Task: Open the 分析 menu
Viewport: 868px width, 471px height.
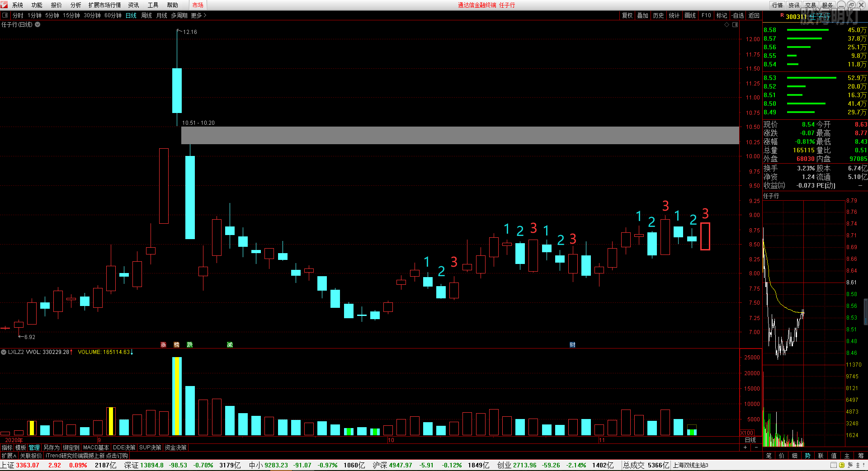Action: pos(76,5)
